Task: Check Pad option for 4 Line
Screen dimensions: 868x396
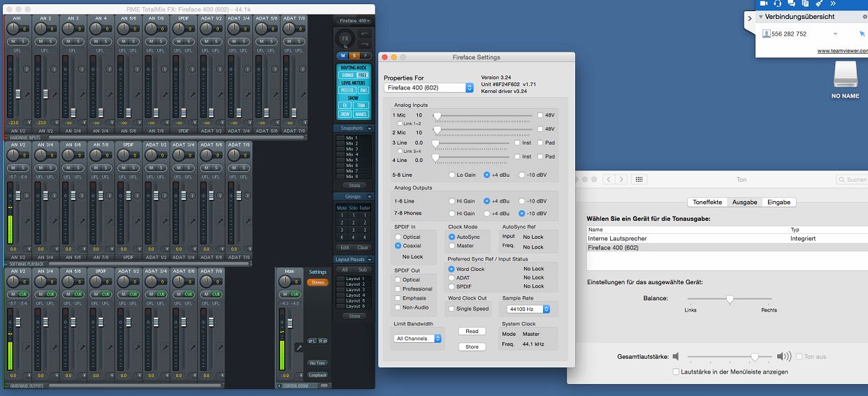Action: pos(540,156)
